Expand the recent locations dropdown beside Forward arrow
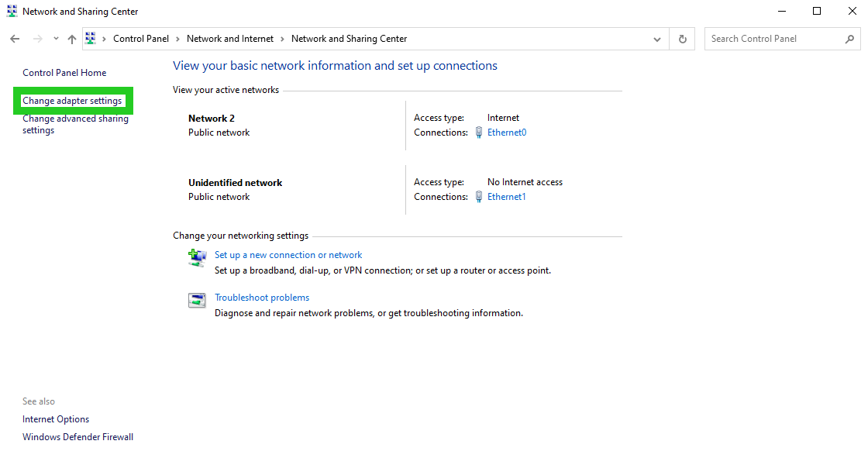The height and width of the screenshot is (458, 868). pyautogui.click(x=55, y=38)
